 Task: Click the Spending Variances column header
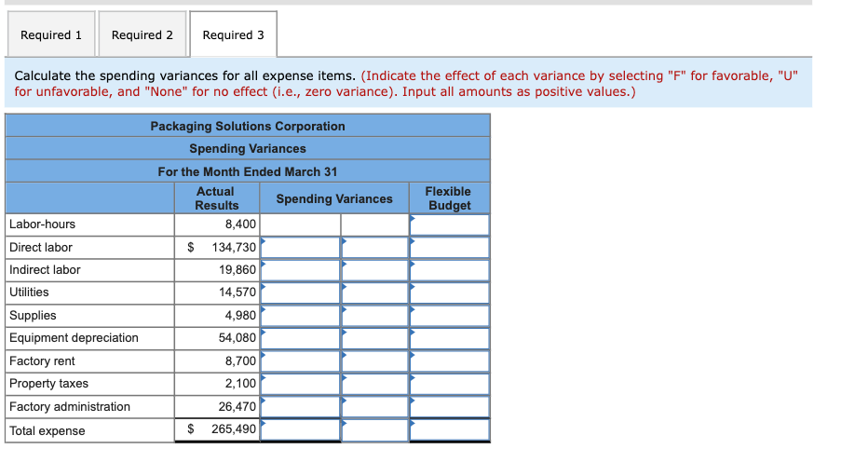[333, 198]
